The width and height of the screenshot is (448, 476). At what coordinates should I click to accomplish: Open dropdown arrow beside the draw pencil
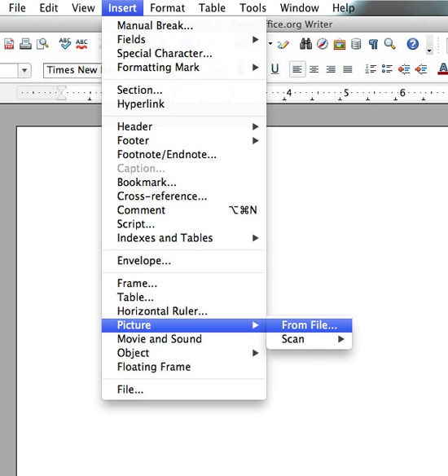point(270,44)
